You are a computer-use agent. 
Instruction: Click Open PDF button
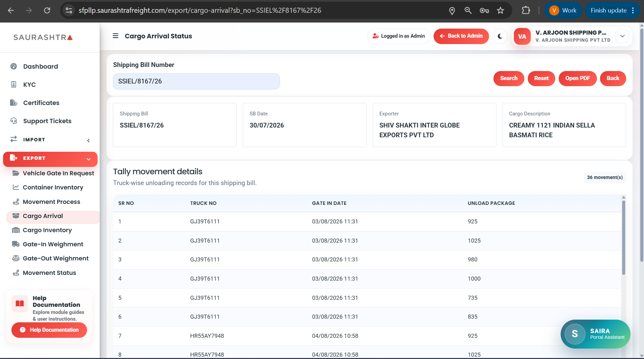pos(577,78)
